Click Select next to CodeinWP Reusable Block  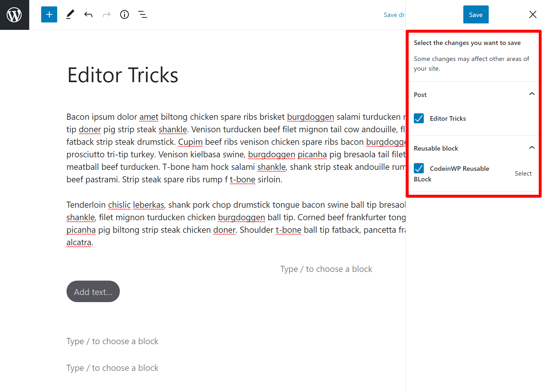(x=523, y=173)
